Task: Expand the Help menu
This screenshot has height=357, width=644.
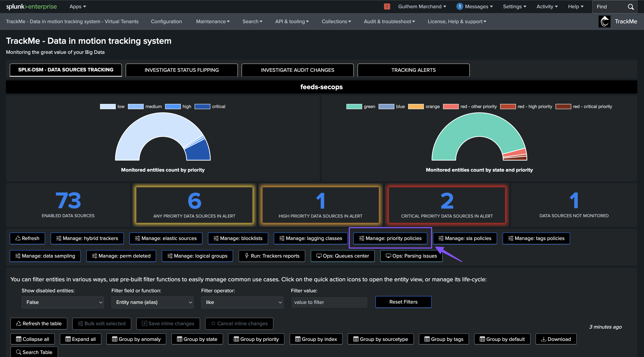Action: [x=576, y=7]
